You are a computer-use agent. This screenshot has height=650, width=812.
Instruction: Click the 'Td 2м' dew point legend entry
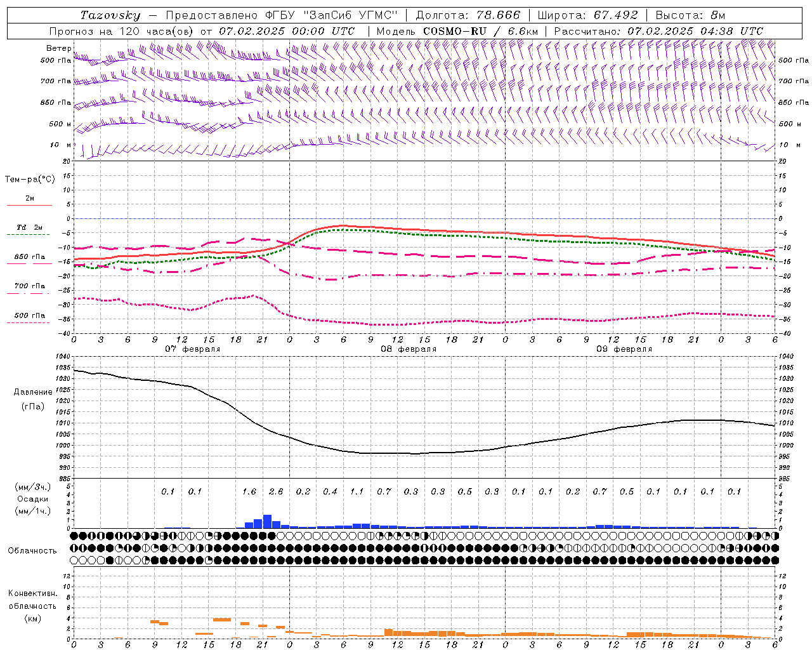coord(29,227)
